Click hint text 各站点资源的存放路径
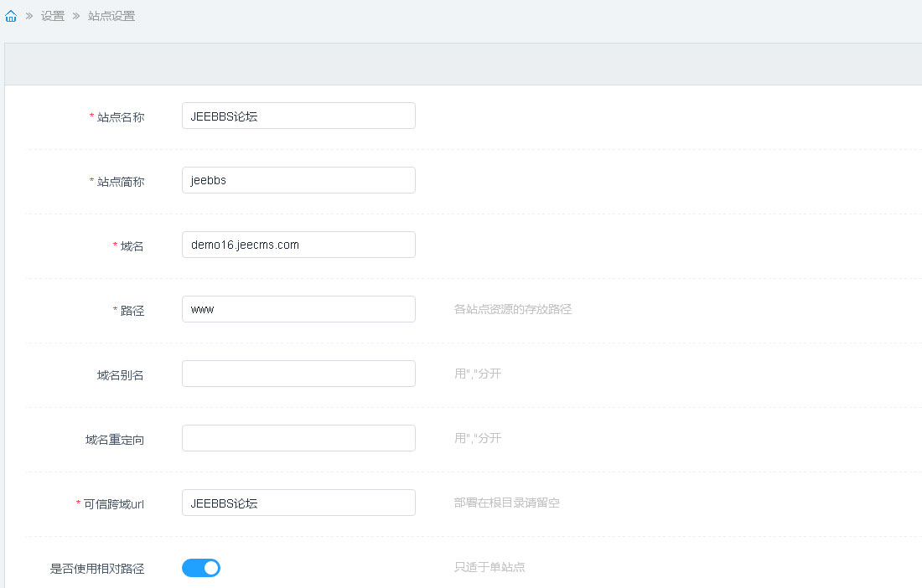Screen dimensions: 922x588 513,309
